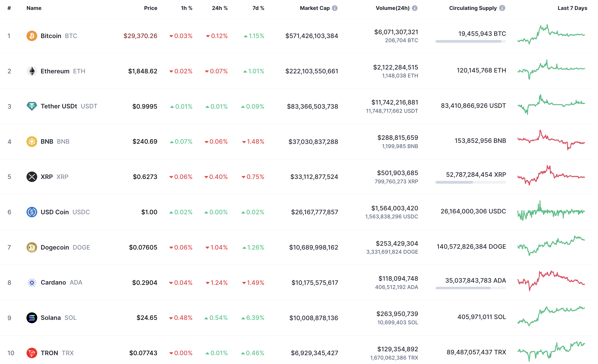The image size is (598, 364).
Task: Select the Tether USDt logo
Action: [32, 106]
